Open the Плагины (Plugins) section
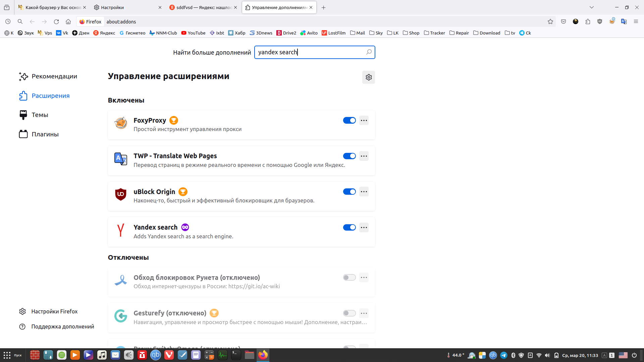The width and height of the screenshot is (644, 362). pyautogui.click(x=39, y=134)
